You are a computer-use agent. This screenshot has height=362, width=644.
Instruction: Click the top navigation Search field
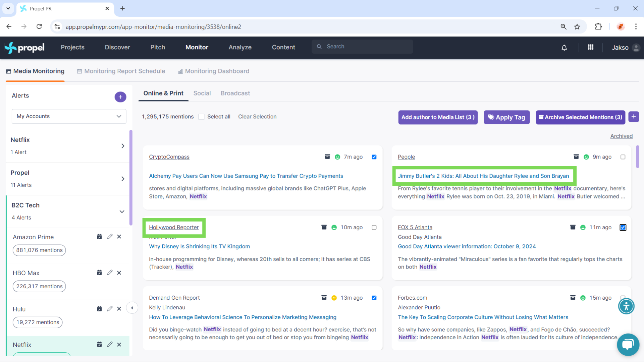tap(362, 47)
